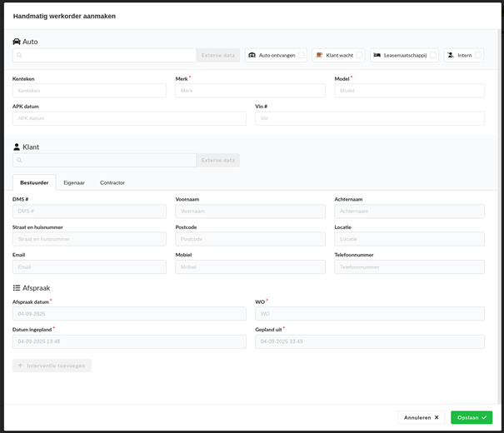This screenshot has height=433, width=504.
Task: Toggle the Intern checkbox
Action: click(478, 55)
